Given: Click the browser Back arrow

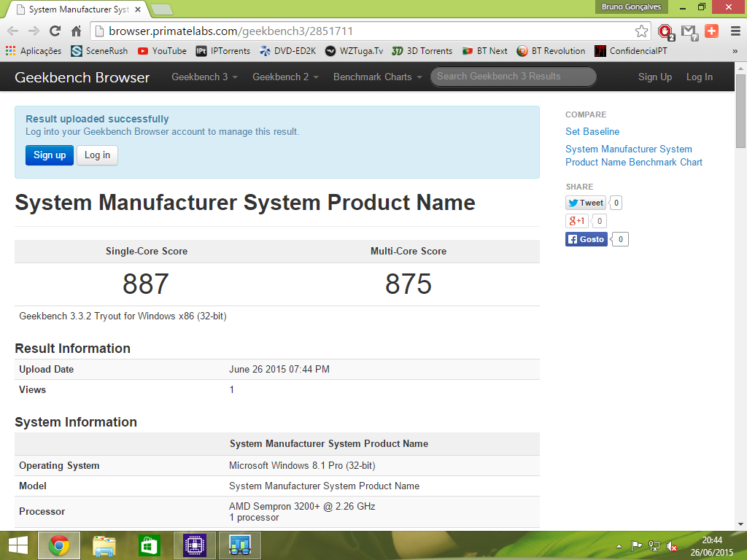Looking at the screenshot, I should pos(13,31).
